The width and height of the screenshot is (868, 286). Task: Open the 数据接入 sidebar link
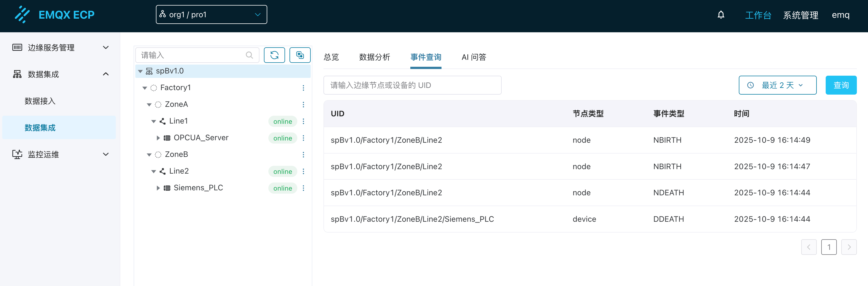pyautogui.click(x=40, y=101)
